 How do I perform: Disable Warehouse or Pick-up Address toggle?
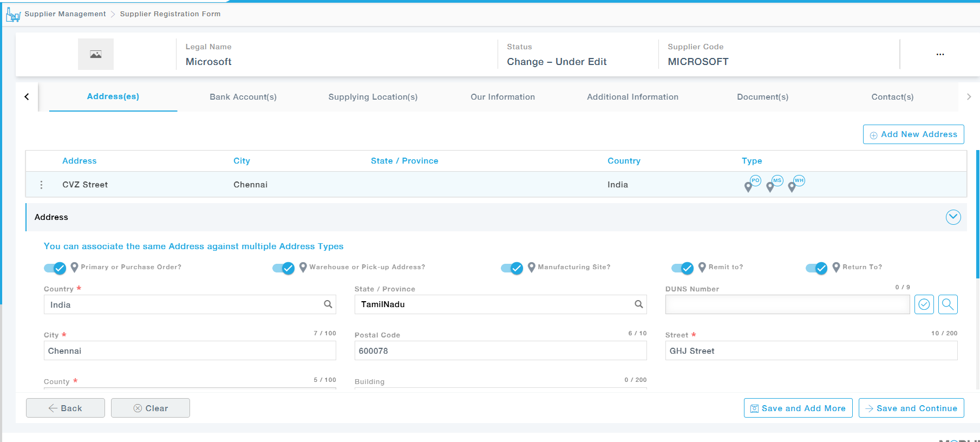[283, 268]
